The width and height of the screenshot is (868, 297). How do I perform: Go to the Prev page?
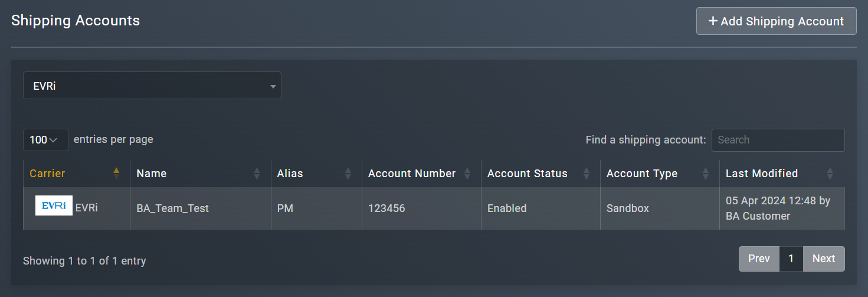759,259
